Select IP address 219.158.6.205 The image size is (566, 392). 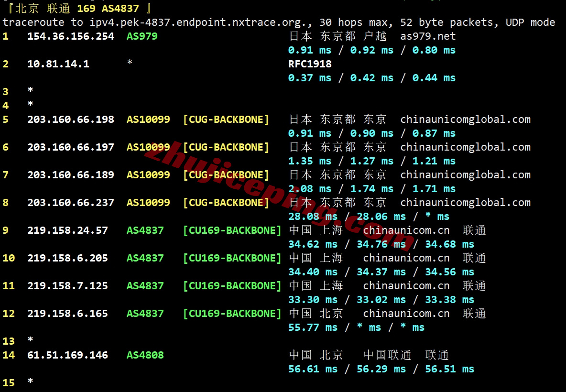(67, 258)
